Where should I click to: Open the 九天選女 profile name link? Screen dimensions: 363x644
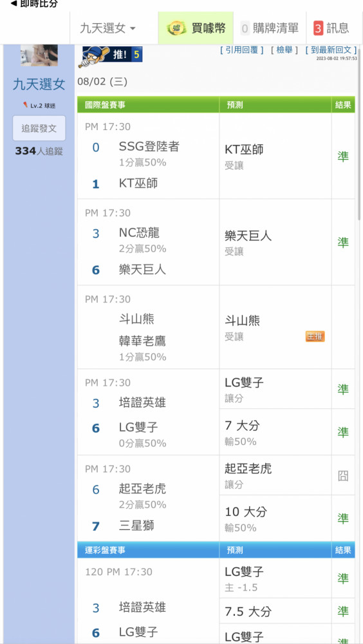click(39, 84)
